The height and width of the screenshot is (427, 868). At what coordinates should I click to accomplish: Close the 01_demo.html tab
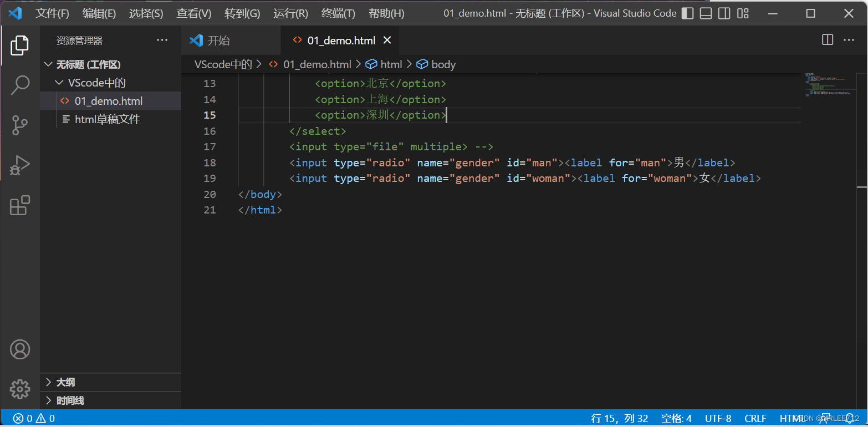pos(387,40)
